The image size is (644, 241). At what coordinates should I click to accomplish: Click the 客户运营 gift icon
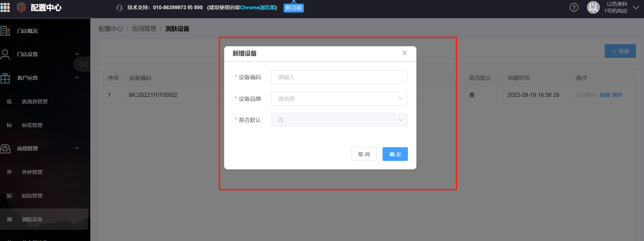pos(5,78)
